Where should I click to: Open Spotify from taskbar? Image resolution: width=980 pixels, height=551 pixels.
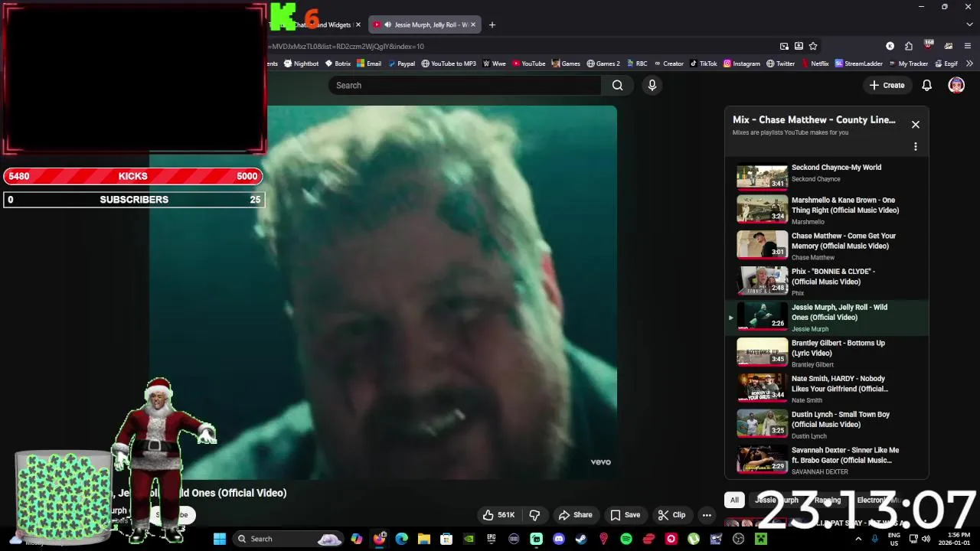coord(626,539)
